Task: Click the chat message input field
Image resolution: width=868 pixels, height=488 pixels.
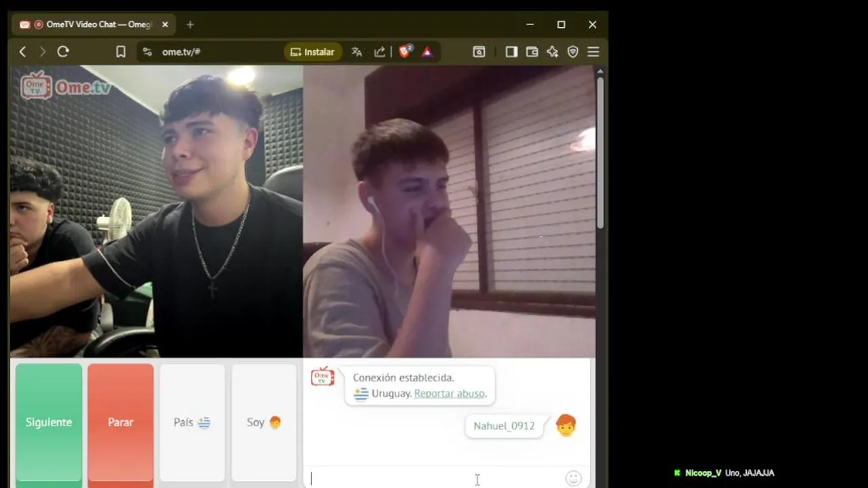Action: (x=434, y=479)
